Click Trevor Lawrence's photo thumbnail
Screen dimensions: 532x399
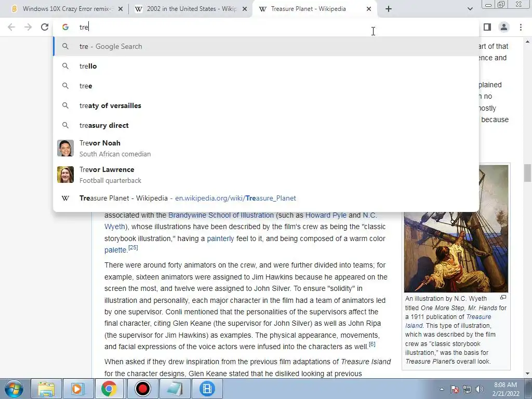(x=65, y=175)
